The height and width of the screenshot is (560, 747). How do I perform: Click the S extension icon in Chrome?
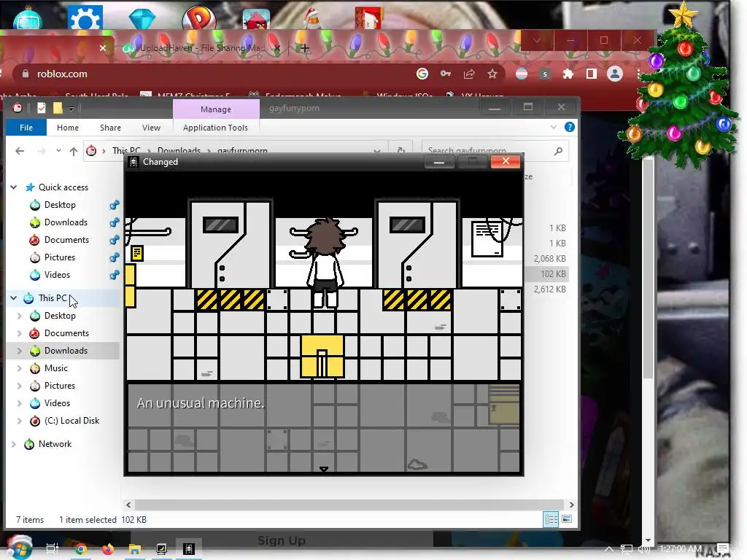545,74
